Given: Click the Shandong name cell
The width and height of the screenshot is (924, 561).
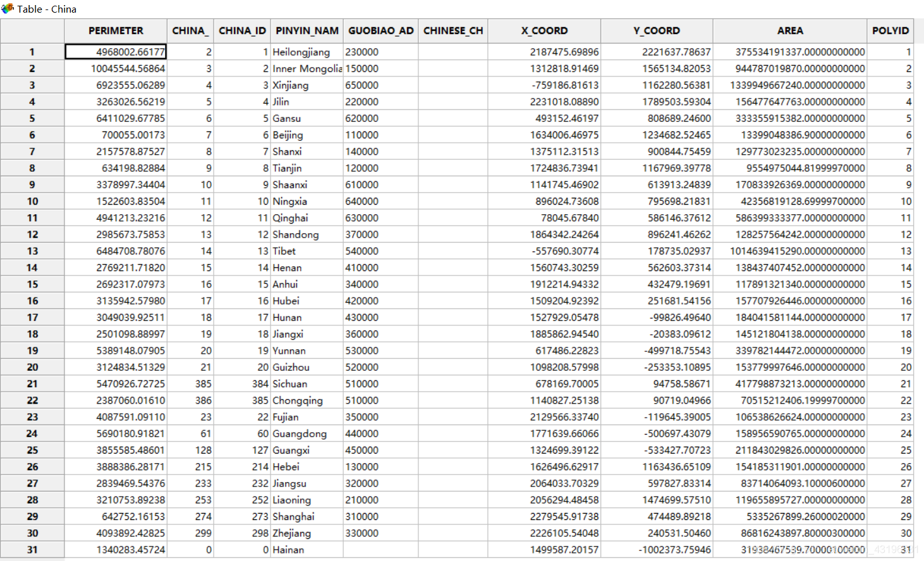Looking at the screenshot, I should pyautogui.click(x=307, y=234).
